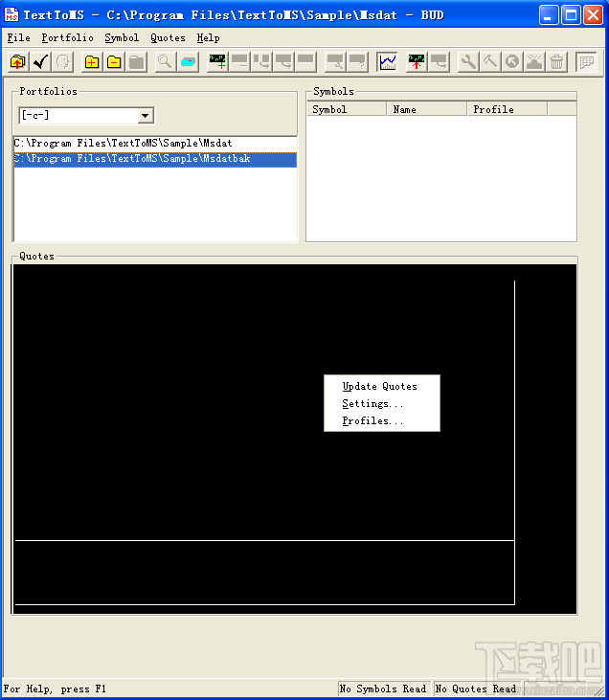Open the Symbol menu

(x=122, y=38)
